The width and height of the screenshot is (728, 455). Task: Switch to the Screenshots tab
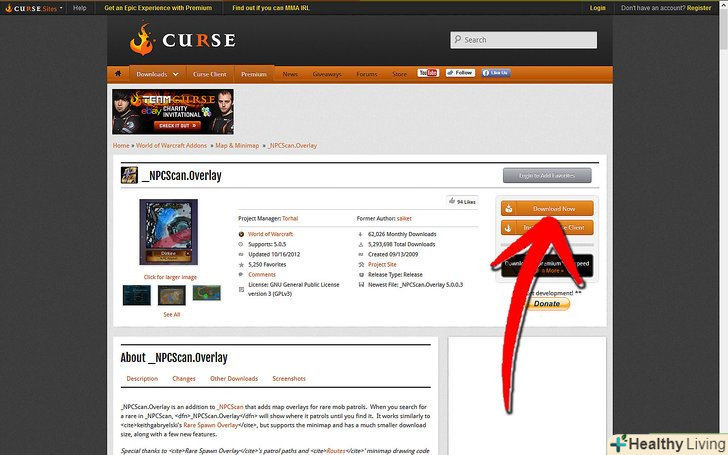(289, 378)
